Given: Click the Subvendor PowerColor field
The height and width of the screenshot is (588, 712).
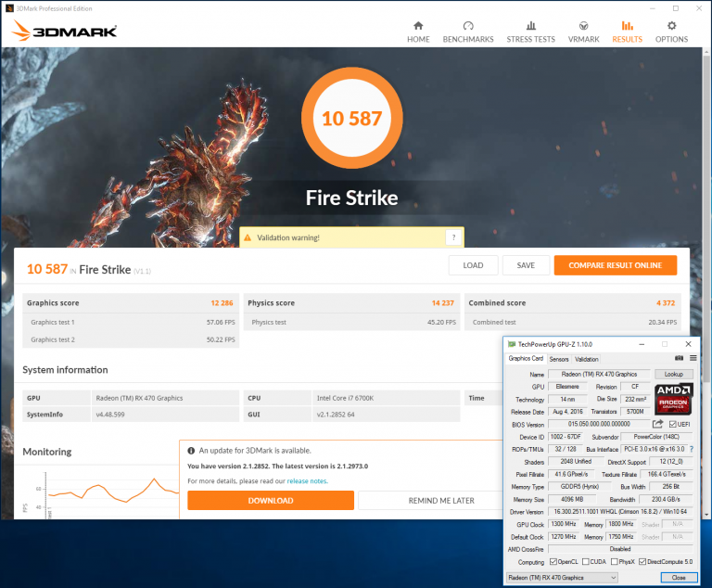Looking at the screenshot, I should [x=656, y=437].
